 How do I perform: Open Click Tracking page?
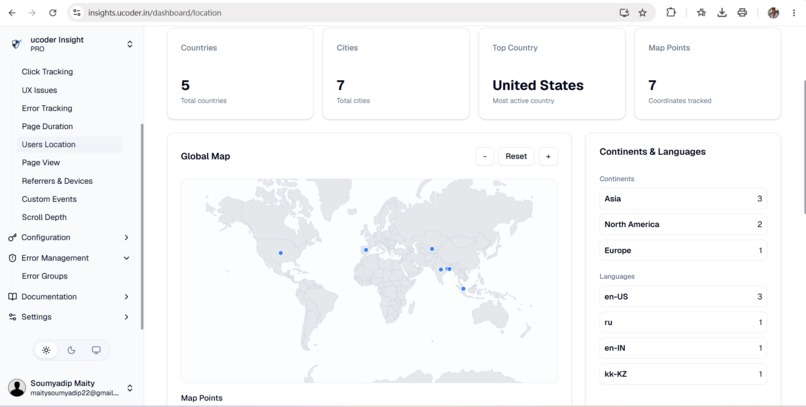[x=47, y=72]
